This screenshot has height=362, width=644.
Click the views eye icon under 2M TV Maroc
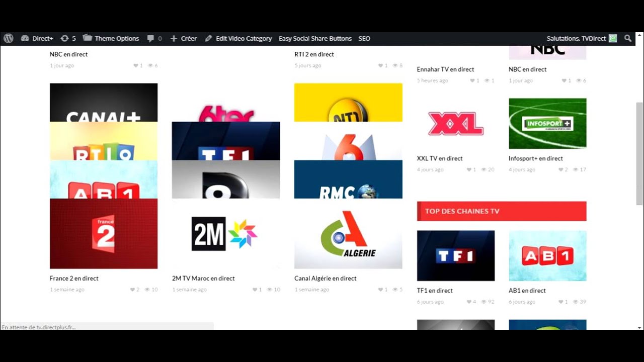click(270, 290)
